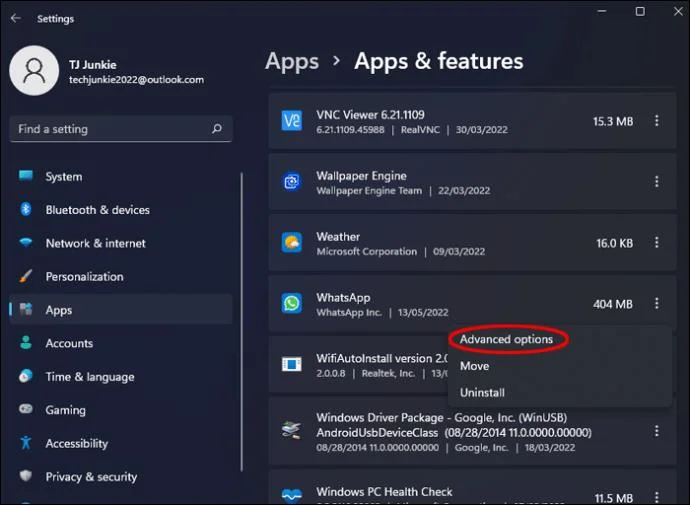Click the Accounts person icon

click(26, 343)
